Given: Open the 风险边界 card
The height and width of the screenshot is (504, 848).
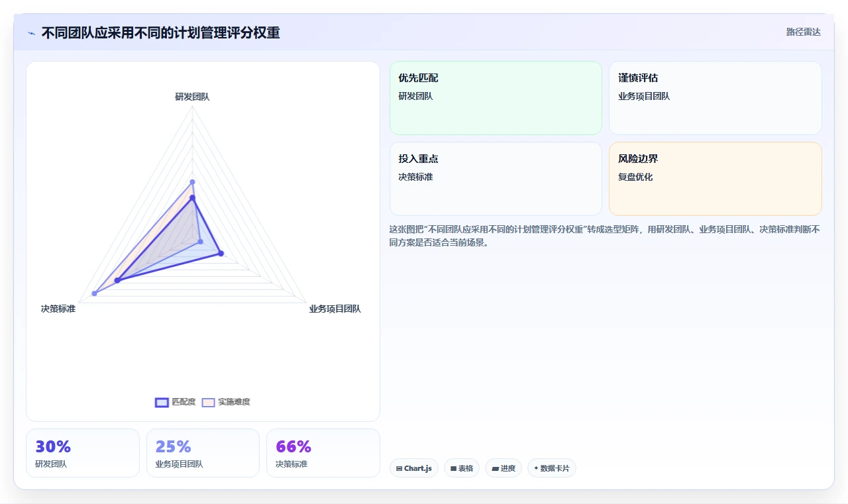Looking at the screenshot, I should tap(715, 179).
